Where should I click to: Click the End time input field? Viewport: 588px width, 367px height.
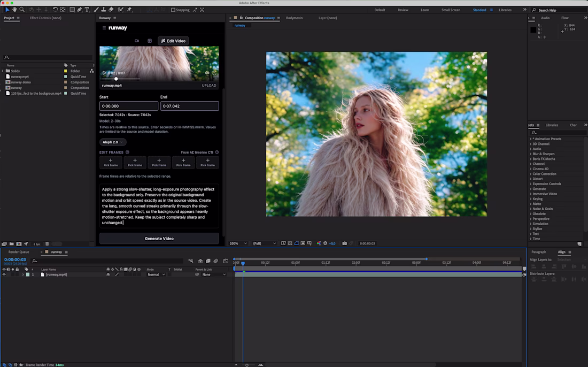point(190,106)
